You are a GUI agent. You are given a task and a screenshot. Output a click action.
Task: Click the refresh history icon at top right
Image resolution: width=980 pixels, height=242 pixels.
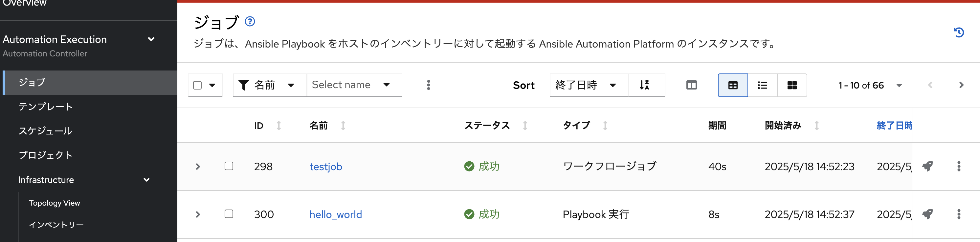tap(959, 32)
